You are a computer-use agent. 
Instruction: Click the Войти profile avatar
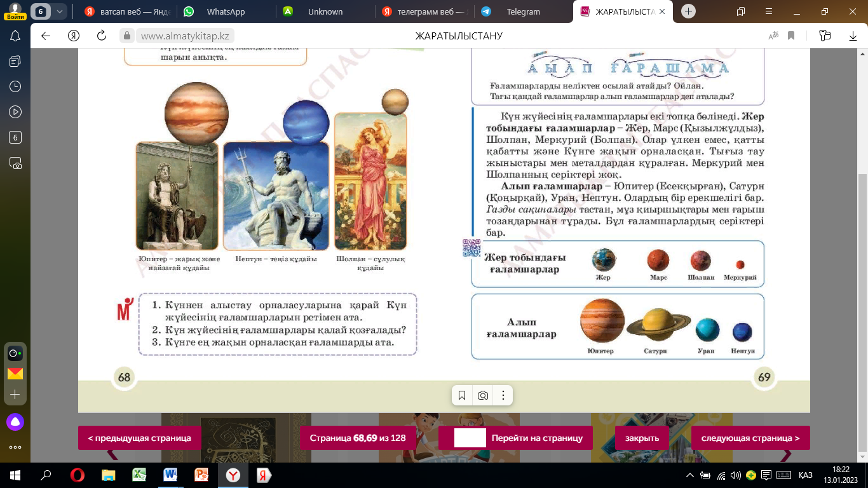click(x=15, y=11)
